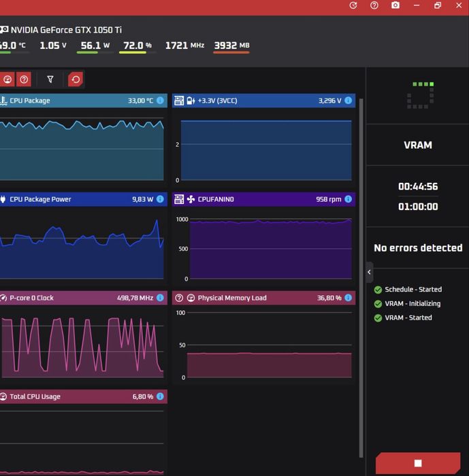Select VRAM - Started log entry
Screen dimensions: 469x476
coord(403,318)
